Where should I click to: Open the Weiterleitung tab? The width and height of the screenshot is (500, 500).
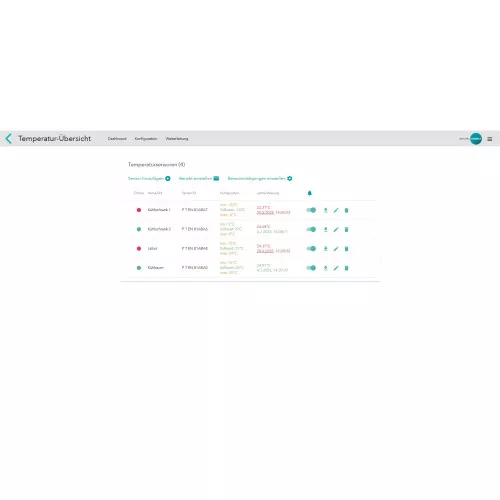pyautogui.click(x=177, y=139)
